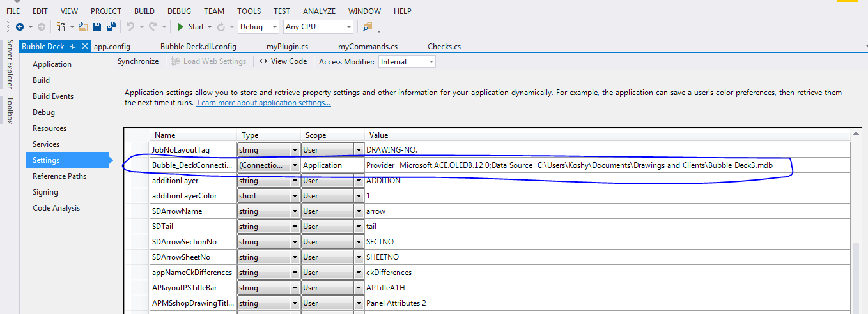Expand the Any CPU platform dropdown
Screen dimensions: 868x314
[318, 27]
